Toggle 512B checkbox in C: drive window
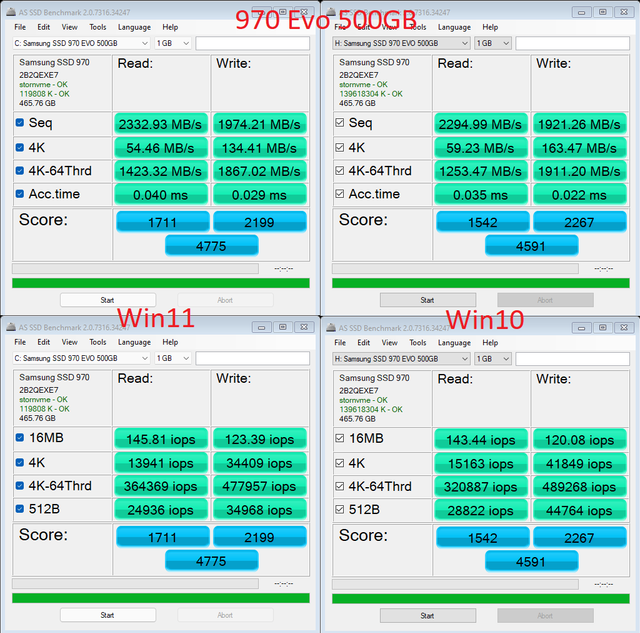Viewport: 640px width, 633px height. point(20,509)
